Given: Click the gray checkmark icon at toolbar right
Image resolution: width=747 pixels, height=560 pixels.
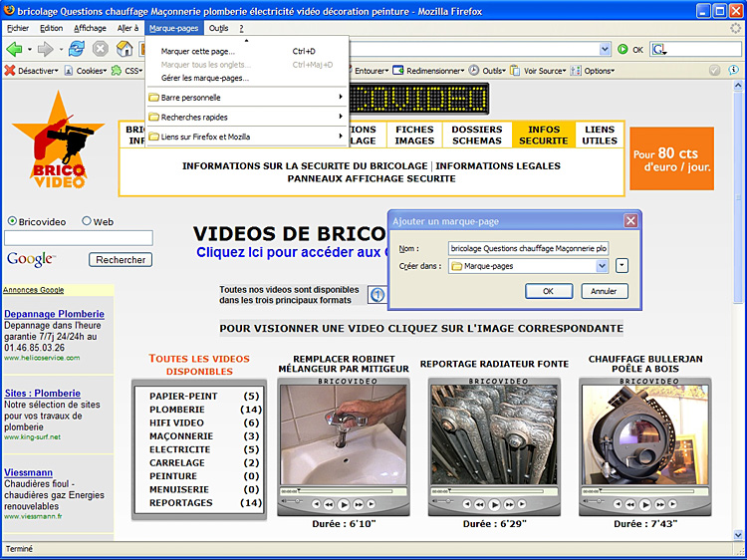Looking at the screenshot, I should (x=714, y=70).
